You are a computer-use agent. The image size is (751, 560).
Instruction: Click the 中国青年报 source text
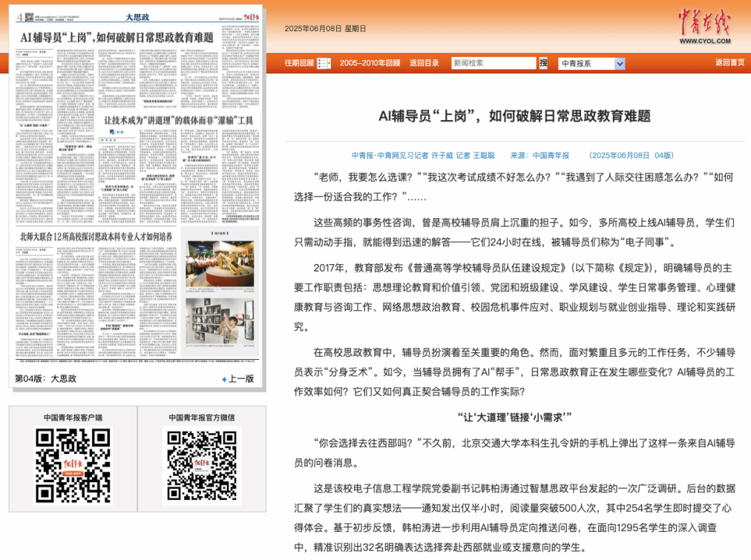coord(550,156)
